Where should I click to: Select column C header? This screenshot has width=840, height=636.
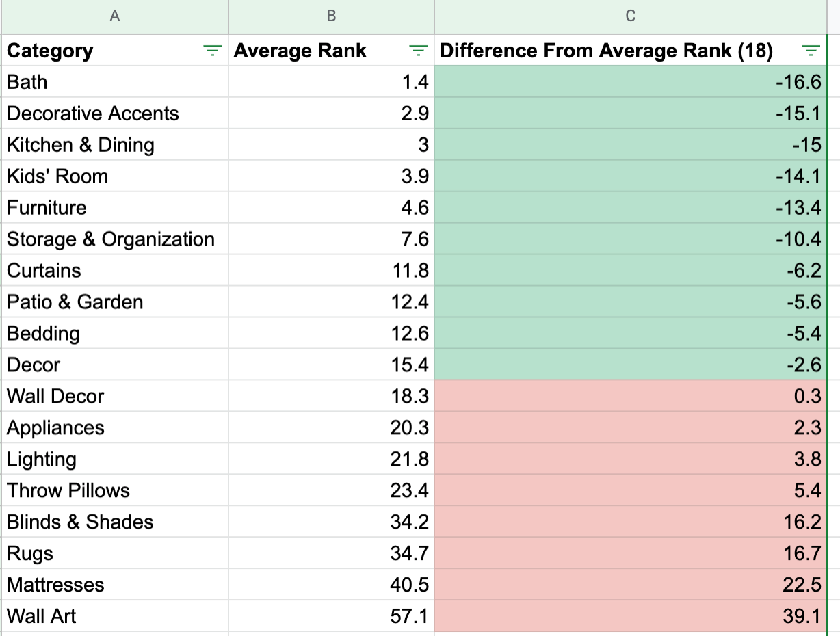pos(629,17)
